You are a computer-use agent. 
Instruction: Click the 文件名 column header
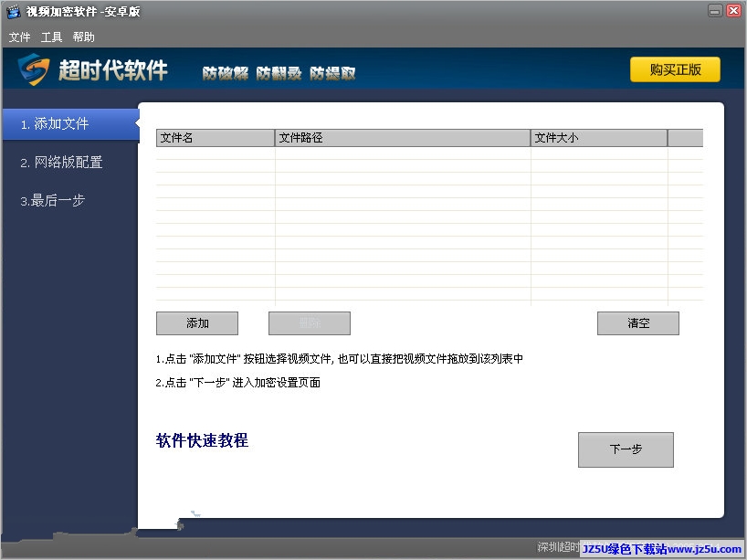(216, 138)
